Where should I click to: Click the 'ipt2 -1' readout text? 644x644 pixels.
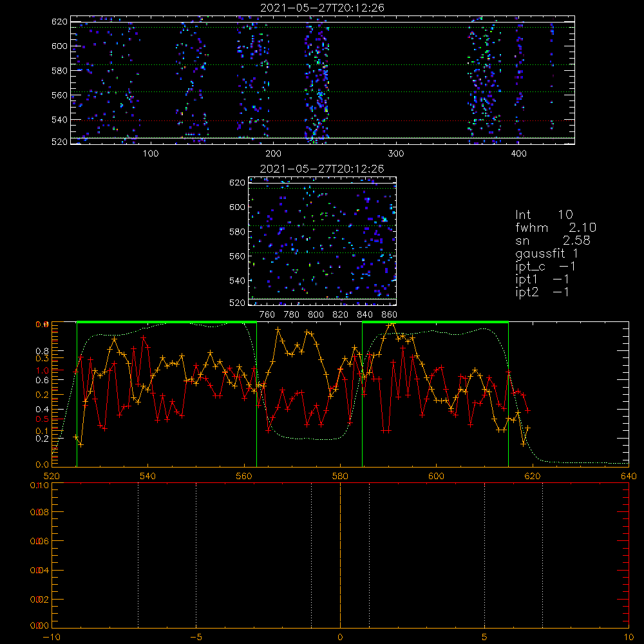[542, 292]
